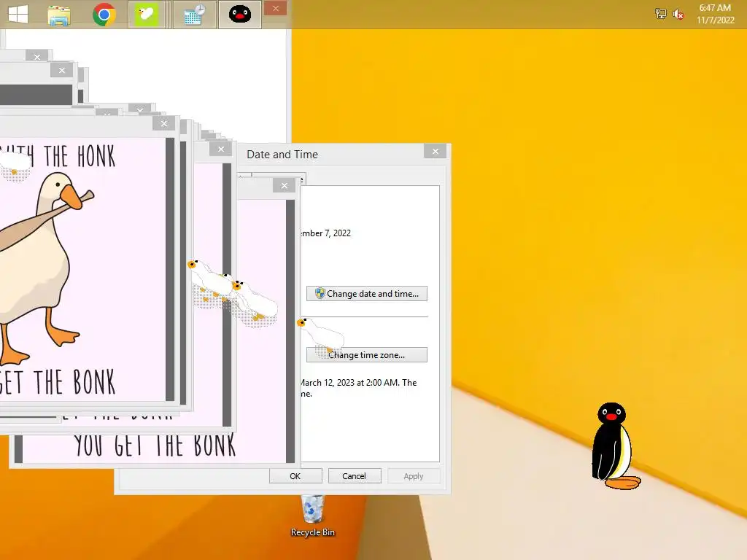Click the Date and Time title text

click(x=282, y=155)
